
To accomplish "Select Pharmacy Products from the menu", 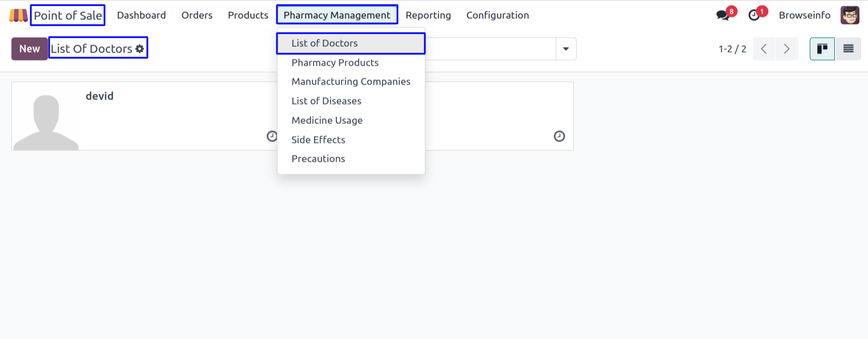I will (x=335, y=63).
